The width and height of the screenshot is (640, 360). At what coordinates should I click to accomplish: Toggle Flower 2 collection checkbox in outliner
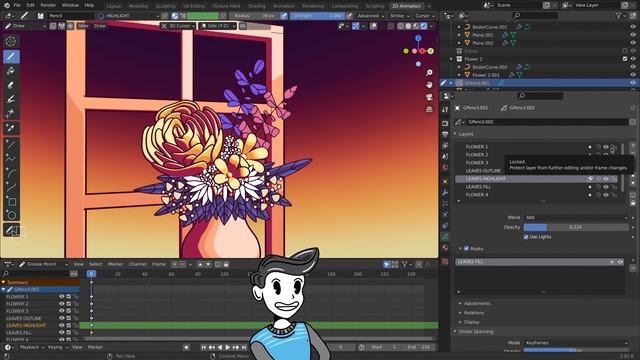[625, 59]
